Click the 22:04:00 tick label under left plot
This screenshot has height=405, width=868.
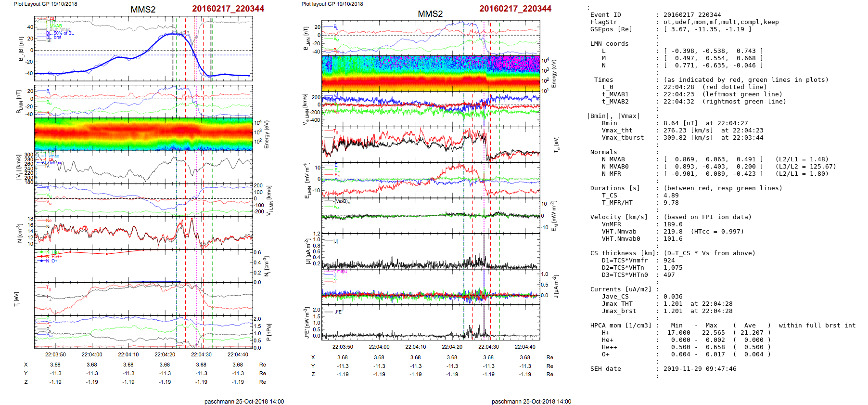(92, 354)
